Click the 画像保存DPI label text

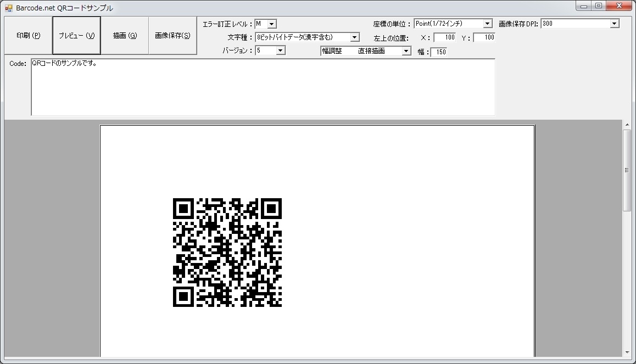click(518, 24)
